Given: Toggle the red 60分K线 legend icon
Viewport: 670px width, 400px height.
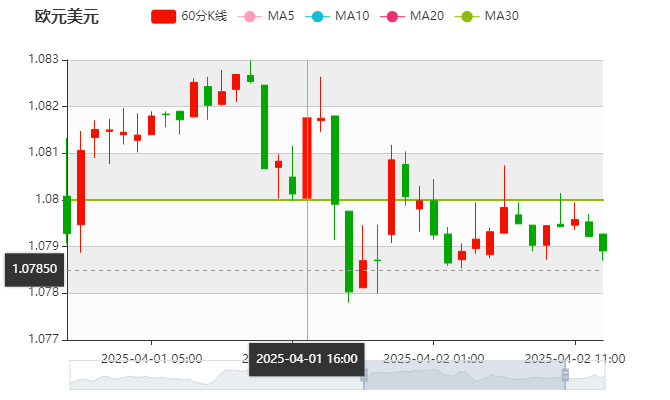Looking at the screenshot, I should coord(164,16).
